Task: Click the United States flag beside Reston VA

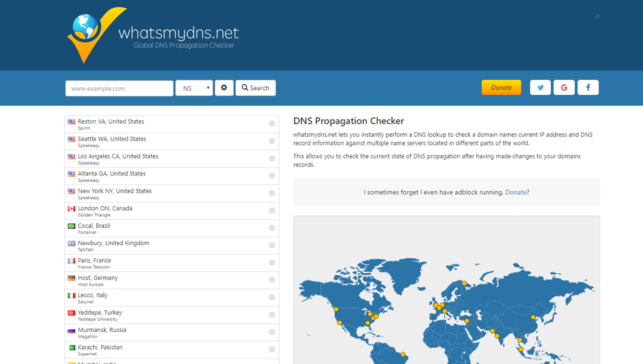Action: [x=71, y=122]
